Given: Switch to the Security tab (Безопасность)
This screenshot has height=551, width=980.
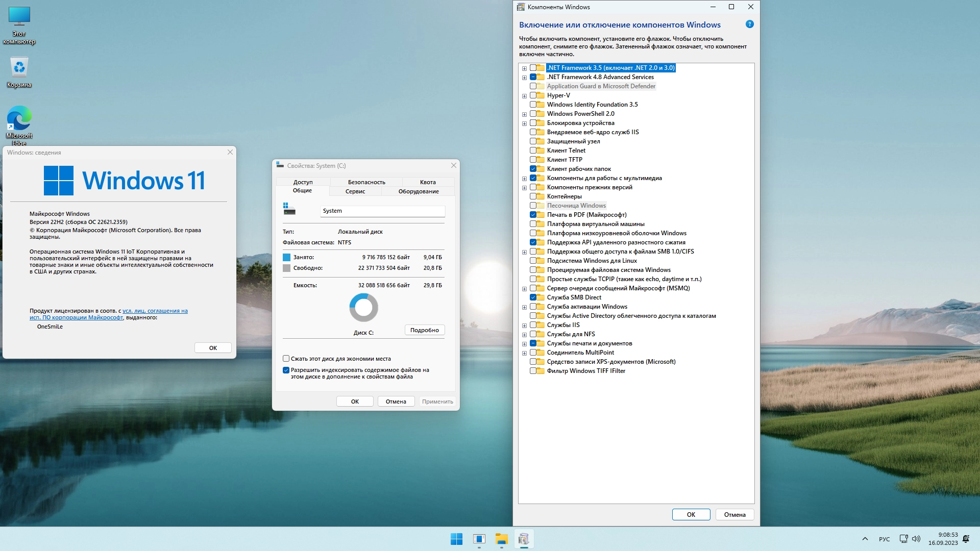Looking at the screenshot, I should (x=366, y=182).
